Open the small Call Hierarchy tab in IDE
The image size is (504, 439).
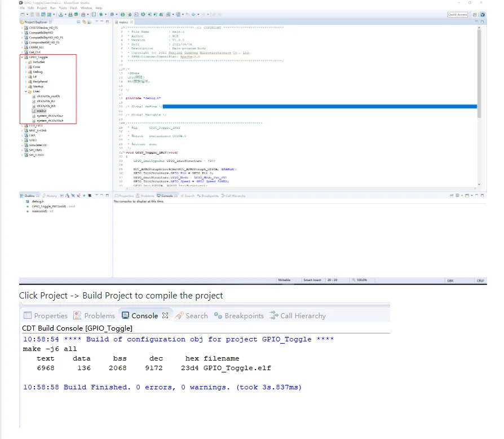coord(233,196)
